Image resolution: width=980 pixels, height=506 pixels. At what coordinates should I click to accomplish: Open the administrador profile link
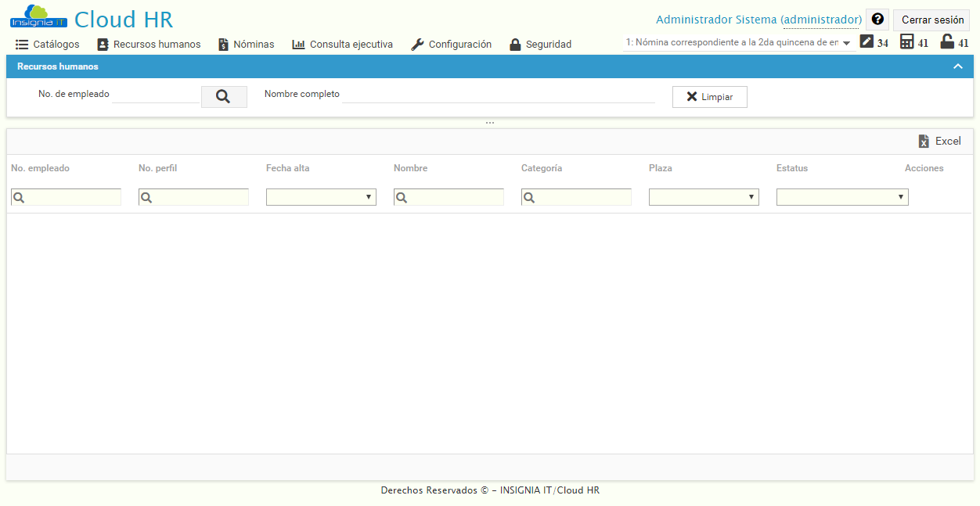coord(821,19)
